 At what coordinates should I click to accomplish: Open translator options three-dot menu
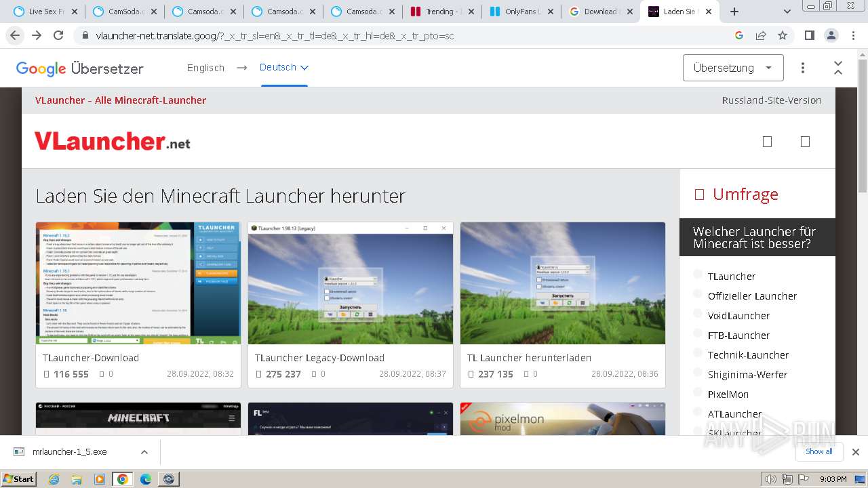pyautogui.click(x=803, y=68)
